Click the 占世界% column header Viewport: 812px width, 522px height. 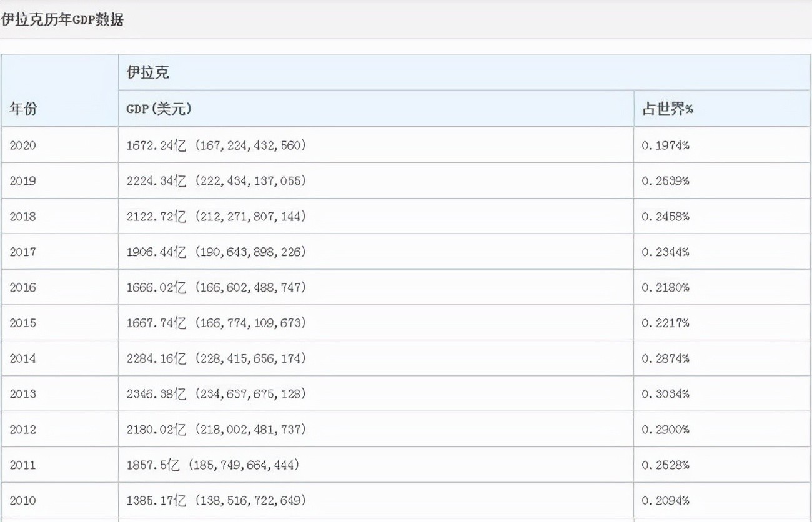668,109
